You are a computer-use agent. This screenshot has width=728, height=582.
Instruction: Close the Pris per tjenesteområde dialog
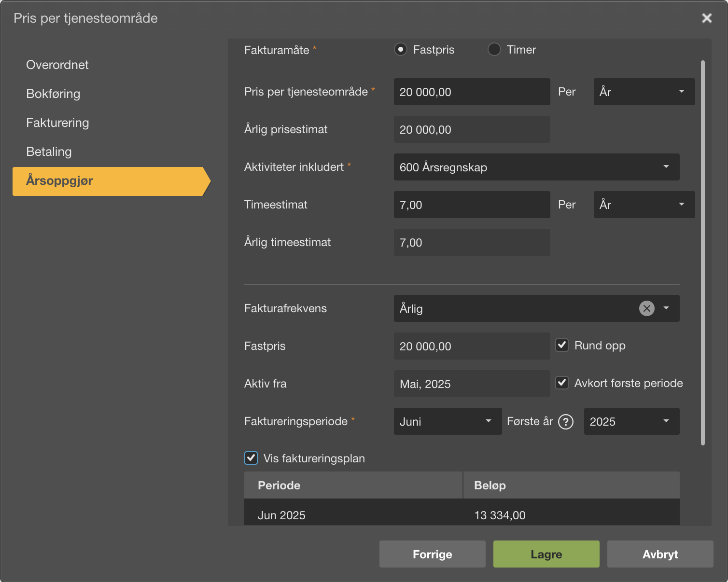click(x=706, y=18)
